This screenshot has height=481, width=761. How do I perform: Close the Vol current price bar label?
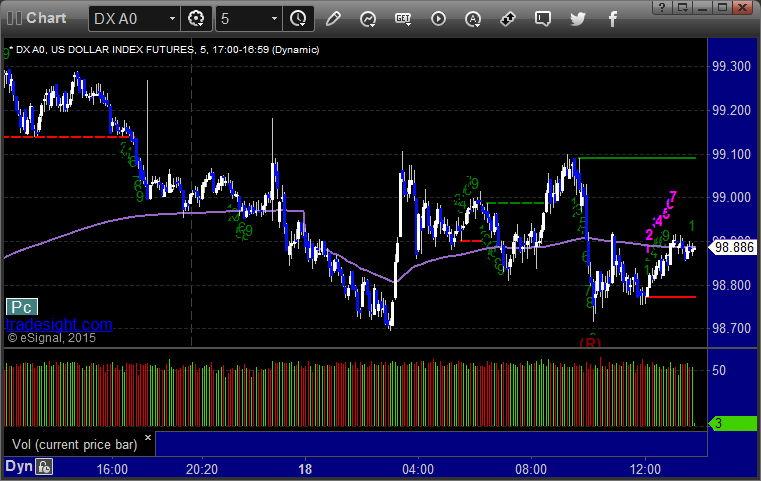(x=148, y=437)
